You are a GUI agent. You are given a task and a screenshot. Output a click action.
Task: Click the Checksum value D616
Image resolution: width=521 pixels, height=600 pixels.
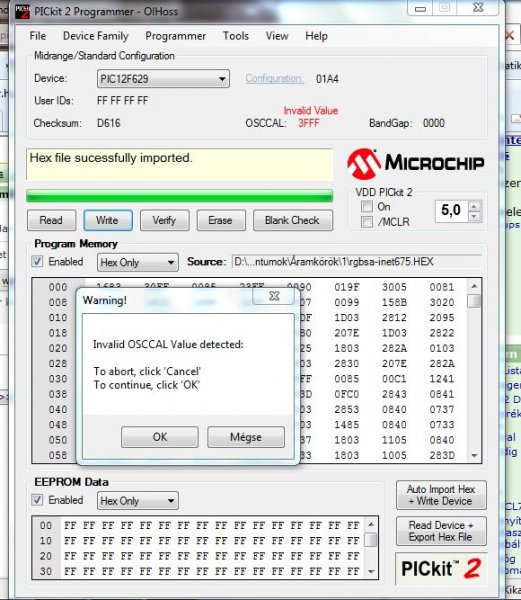109,123
